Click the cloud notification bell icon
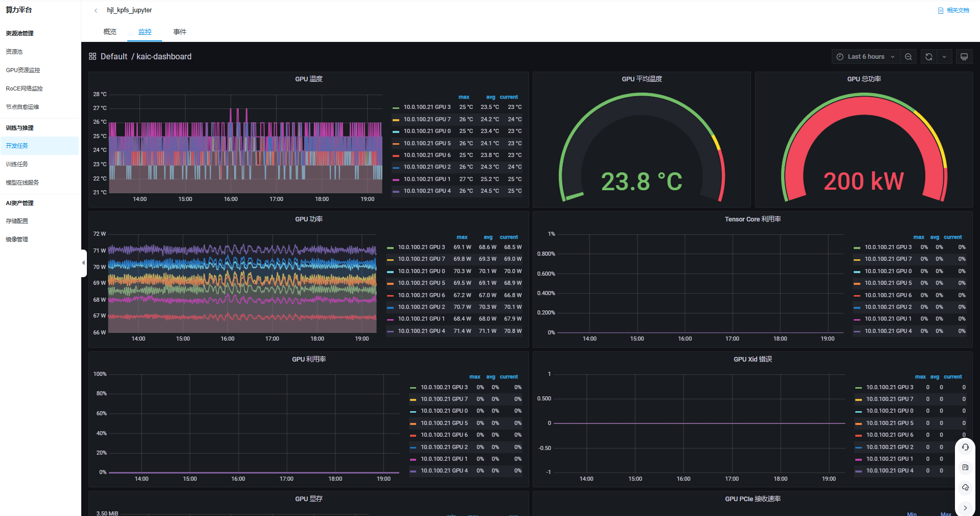The image size is (980, 516). pos(965,487)
